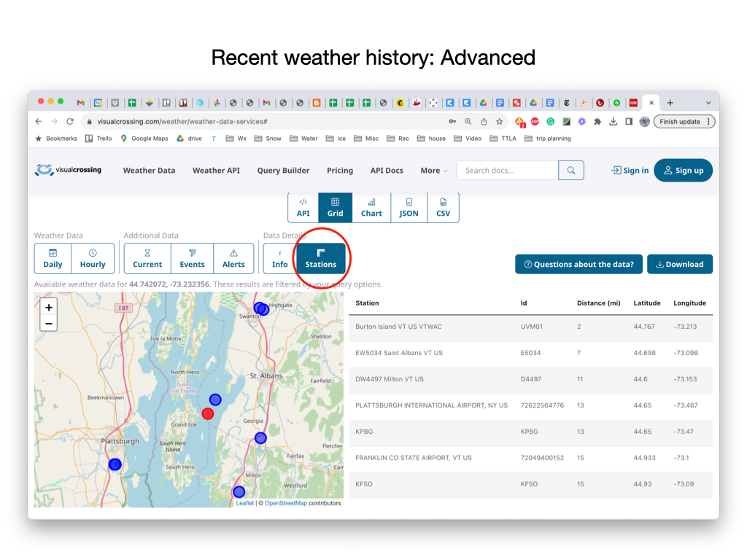Toggle the Alerts additional data
747x560 pixels.
233,258
